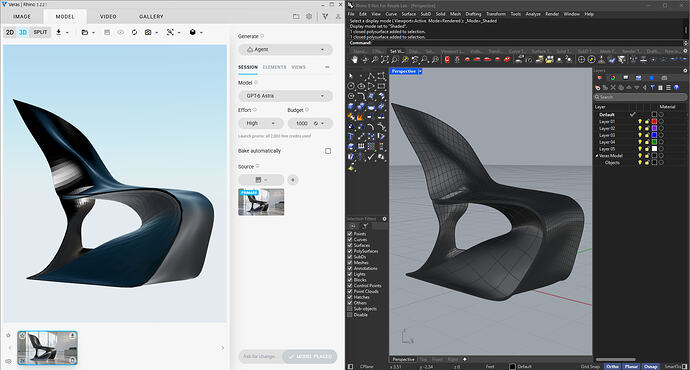Click the camera capture icon in Veras toolbar
690x370 pixels.
point(148,33)
